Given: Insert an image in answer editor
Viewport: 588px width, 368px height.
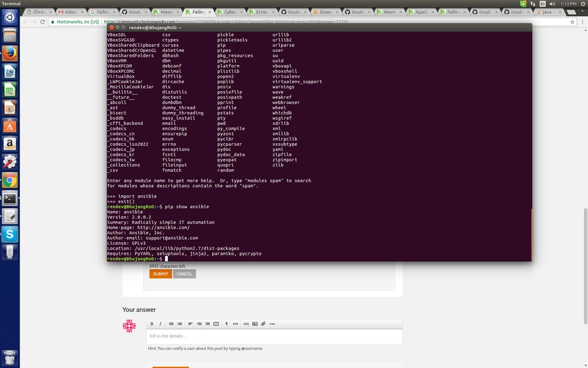Looking at the screenshot, I should click(x=255, y=324).
